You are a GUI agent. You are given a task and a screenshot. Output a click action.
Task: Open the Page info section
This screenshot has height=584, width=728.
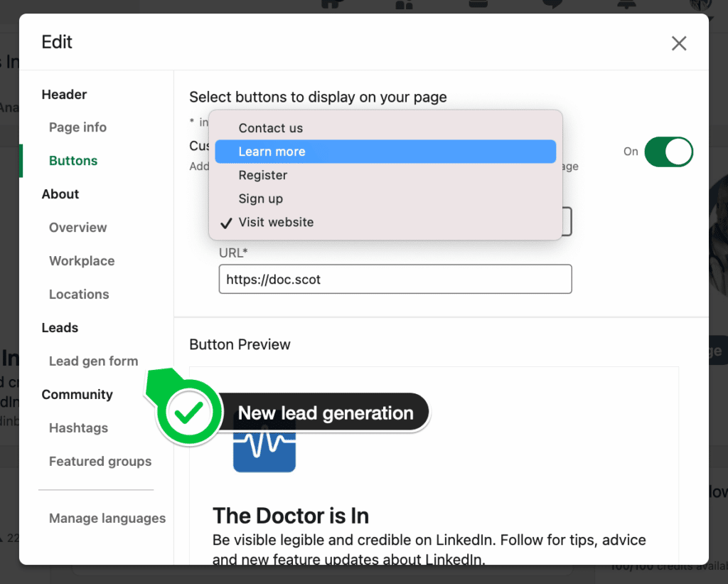point(77,127)
